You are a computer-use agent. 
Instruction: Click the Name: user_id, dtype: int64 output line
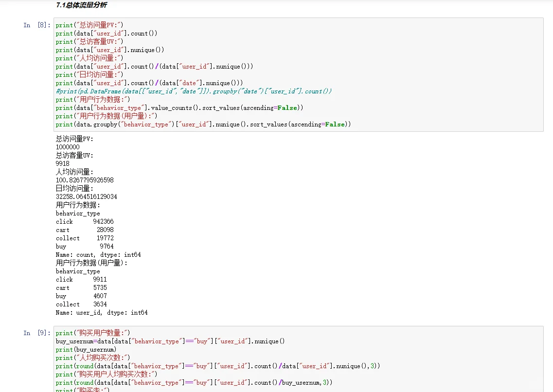click(102, 312)
